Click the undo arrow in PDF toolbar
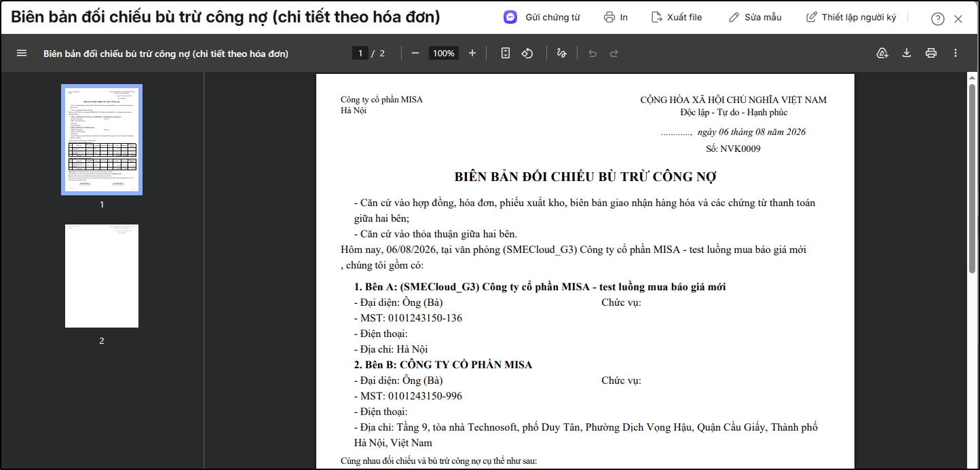 pos(592,53)
